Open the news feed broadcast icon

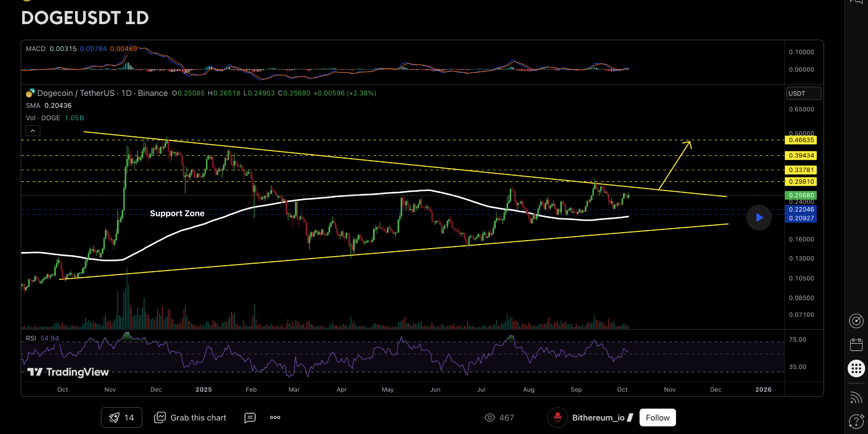tap(856, 398)
